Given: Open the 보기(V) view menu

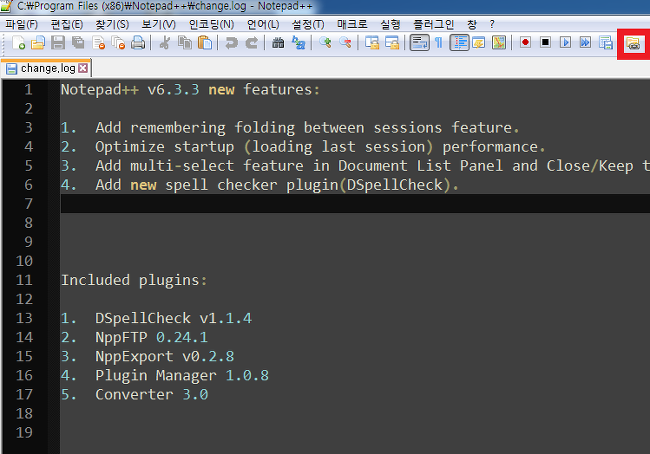Looking at the screenshot, I should pyautogui.click(x=158, y=24).
